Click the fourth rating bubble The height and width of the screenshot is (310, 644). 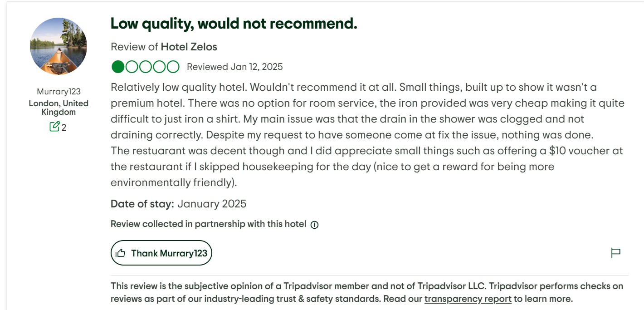click(159, 67)
